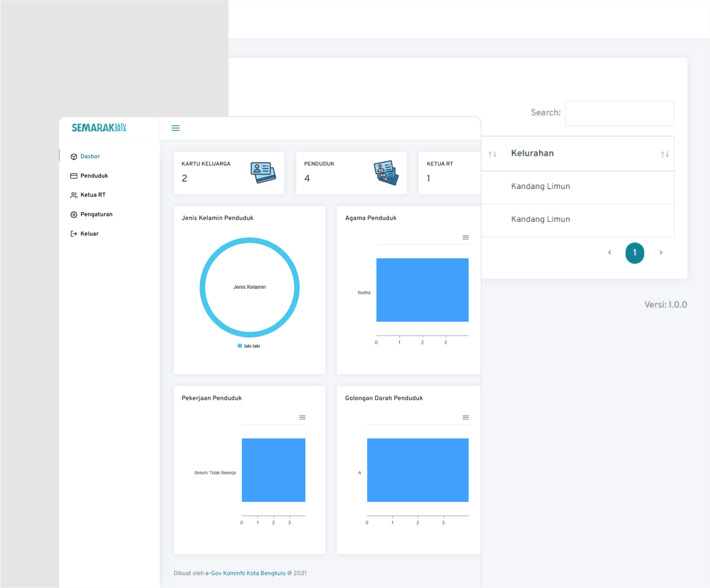
Task: Click the Ketua RT people icon
Action: 74,195
